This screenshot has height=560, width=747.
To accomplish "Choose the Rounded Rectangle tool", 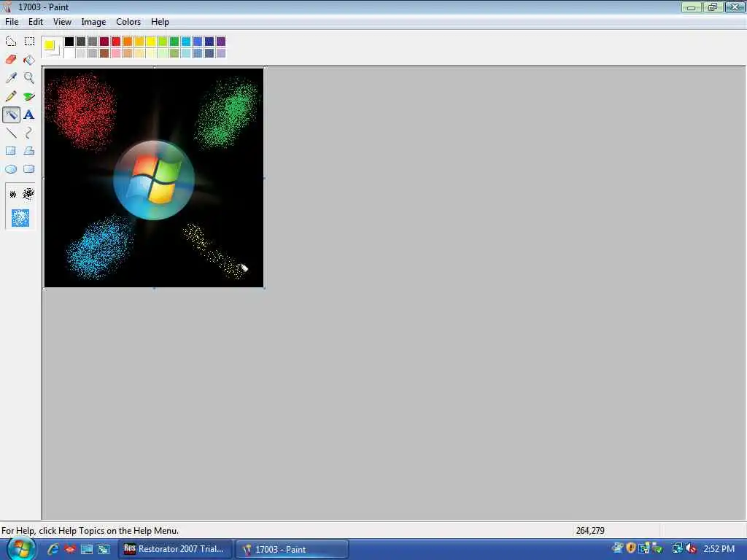I will click(x=29, y=169).
